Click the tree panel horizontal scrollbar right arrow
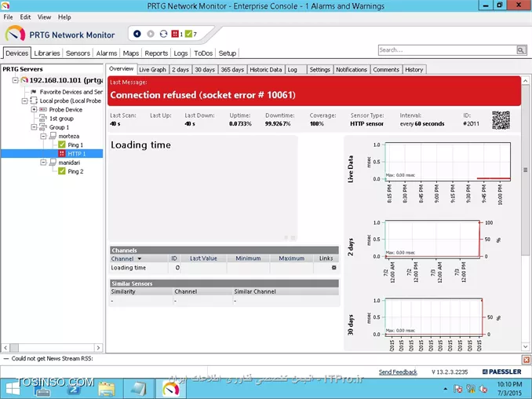The image size is (532, 399). pos(98,348)
